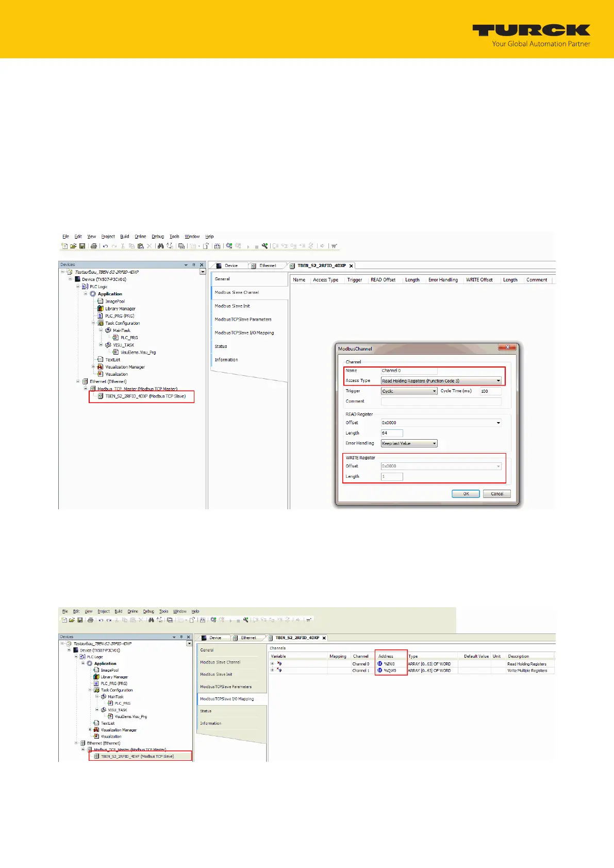
Task: Cancel the ModbusChannel dialog
Action: click(x=497, y=494)
